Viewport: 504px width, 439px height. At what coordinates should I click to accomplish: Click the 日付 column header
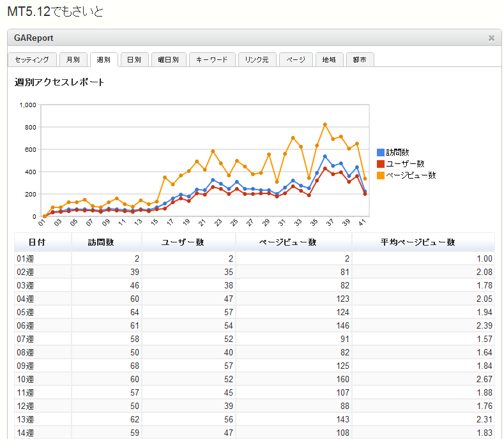click(x=42, y=242)
